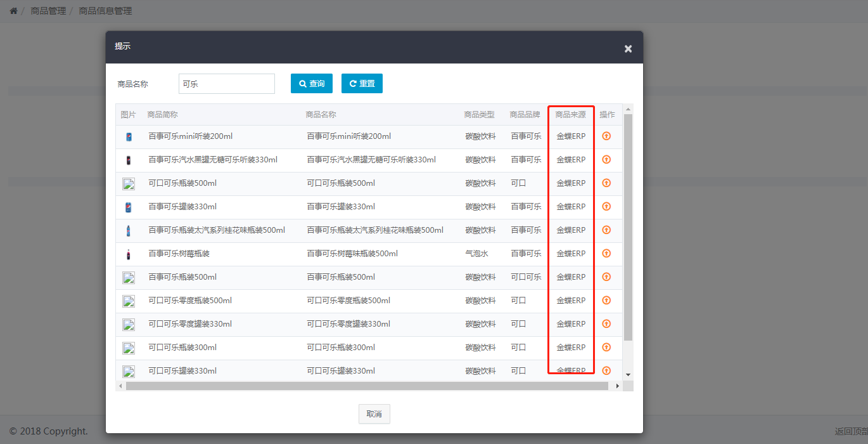Click © 2018 Copyright footer text
This screenshot has width=868, height=444.
49,431
